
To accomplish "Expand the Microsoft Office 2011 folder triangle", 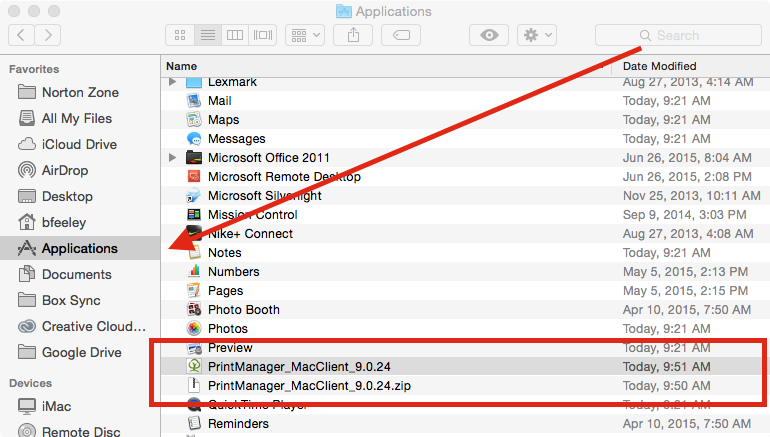I will pos(172,158).
